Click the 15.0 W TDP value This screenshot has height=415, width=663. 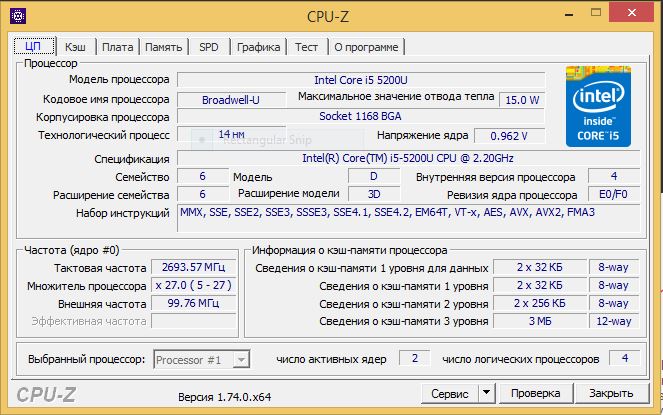coord(522,100)
